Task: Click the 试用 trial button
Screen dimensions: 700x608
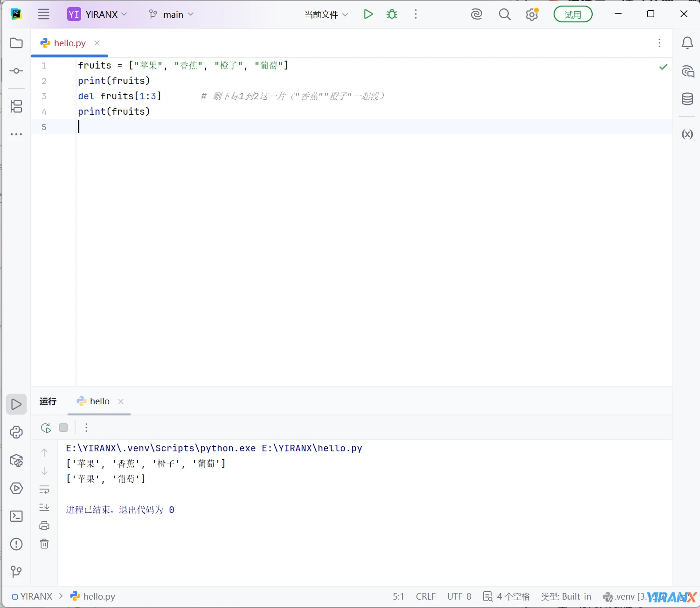Action: (573, 14)
